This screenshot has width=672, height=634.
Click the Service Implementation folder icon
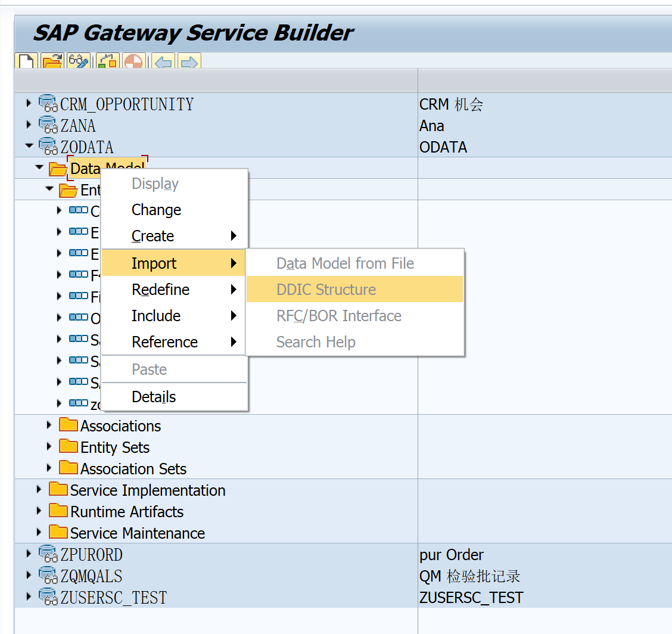[58, 489]
